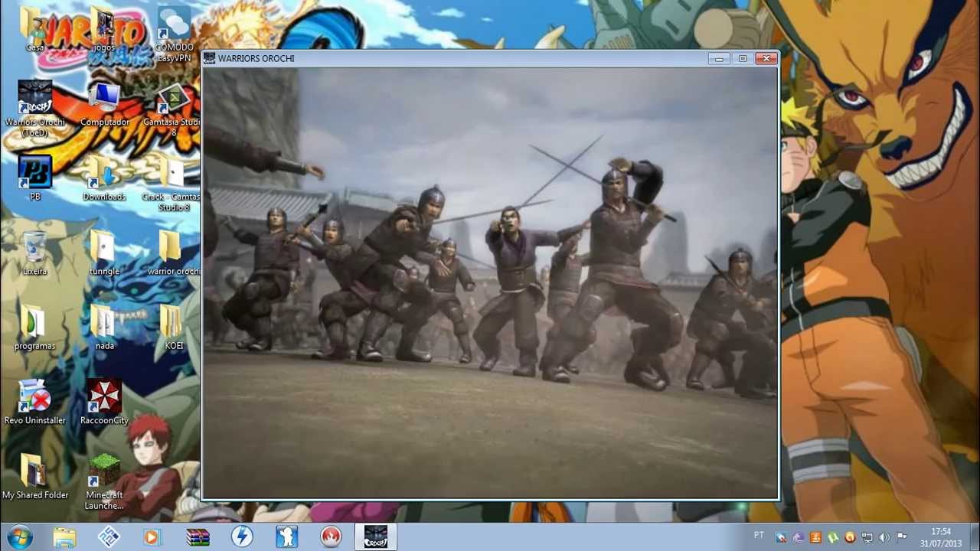Open the red flame taskbar icon
This screenshot has height=551, width=980.
tap(331, 537)
